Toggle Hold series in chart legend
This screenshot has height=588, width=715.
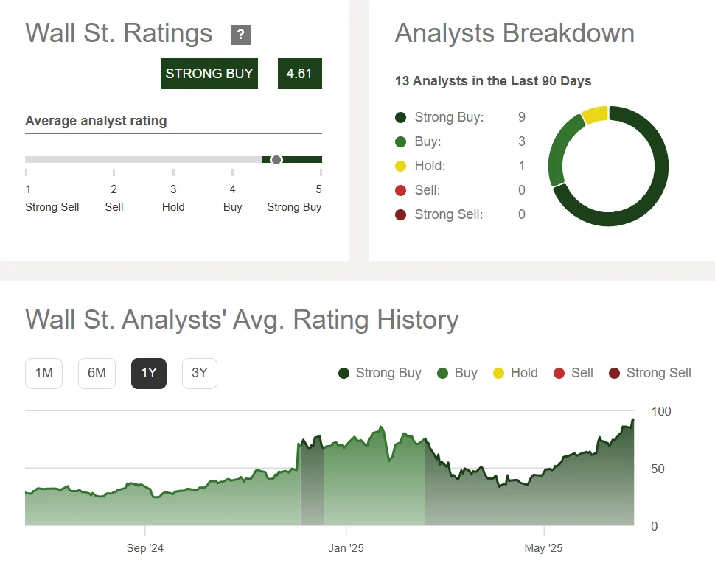point(515,373)
